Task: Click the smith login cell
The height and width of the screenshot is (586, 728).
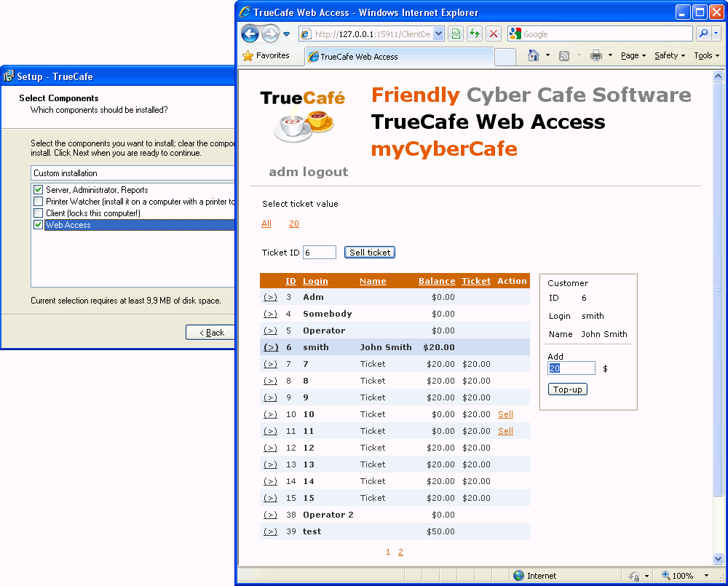Action: (316, 347)
